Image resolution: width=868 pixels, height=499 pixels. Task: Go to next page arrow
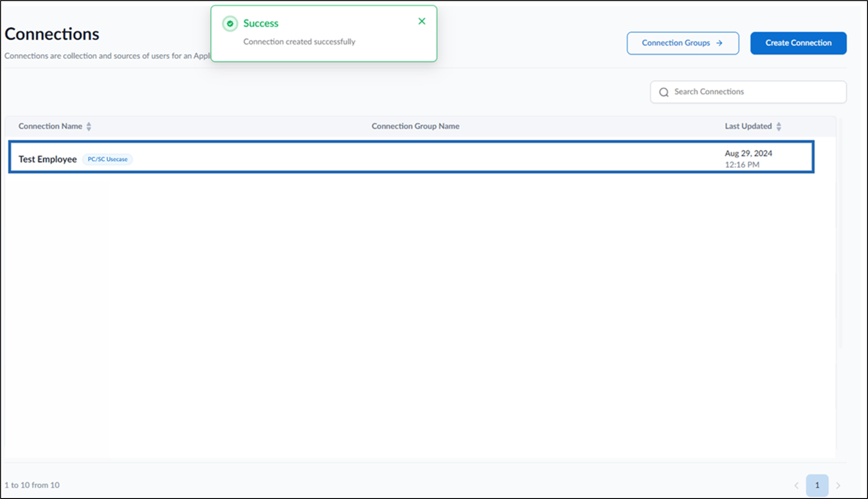[x=838, y=485]
